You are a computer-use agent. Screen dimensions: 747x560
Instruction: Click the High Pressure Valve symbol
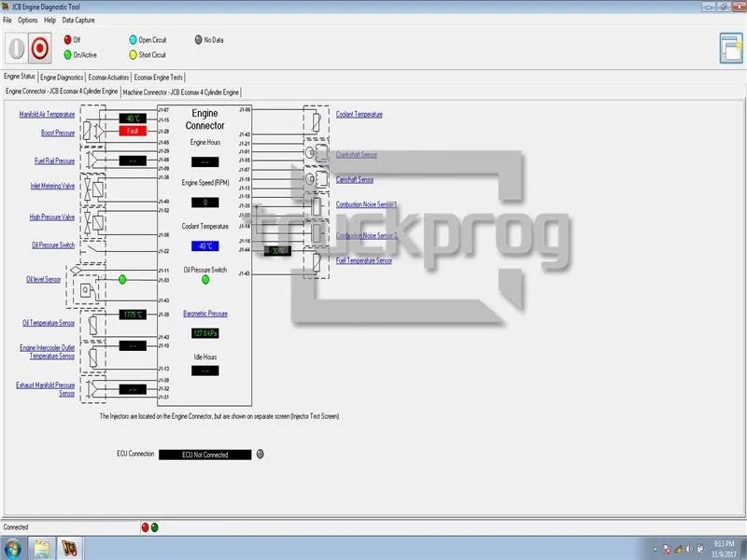93,222
